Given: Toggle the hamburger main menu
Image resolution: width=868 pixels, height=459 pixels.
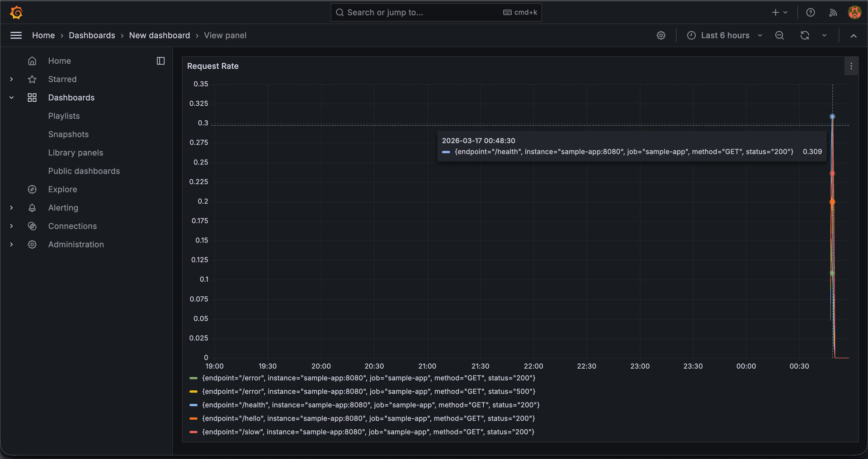Looking at the screenshot, I should [x=16, y=35].
